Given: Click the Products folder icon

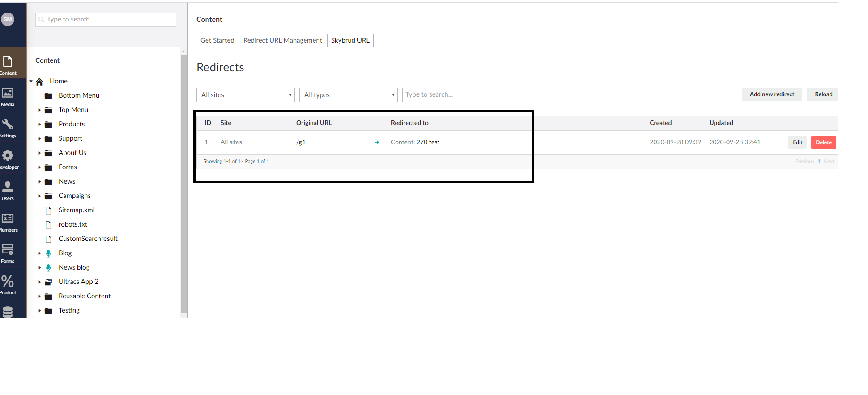Looking at the screenshot, I should tap(48, 125).
